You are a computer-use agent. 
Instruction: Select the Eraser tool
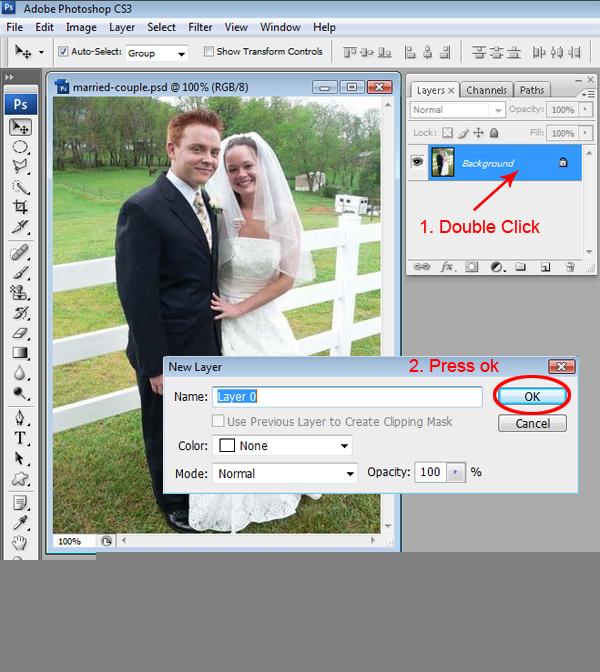click(20, 333)
